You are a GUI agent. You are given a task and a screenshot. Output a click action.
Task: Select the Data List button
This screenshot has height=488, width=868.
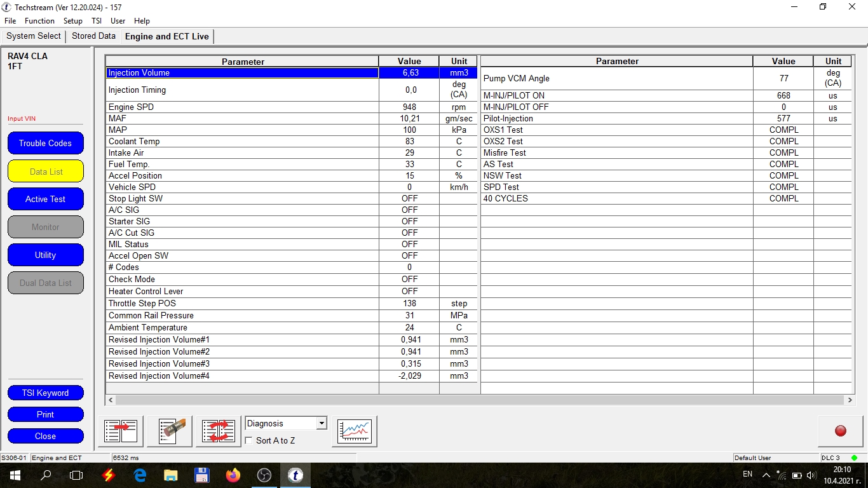(x=46, y=172)
